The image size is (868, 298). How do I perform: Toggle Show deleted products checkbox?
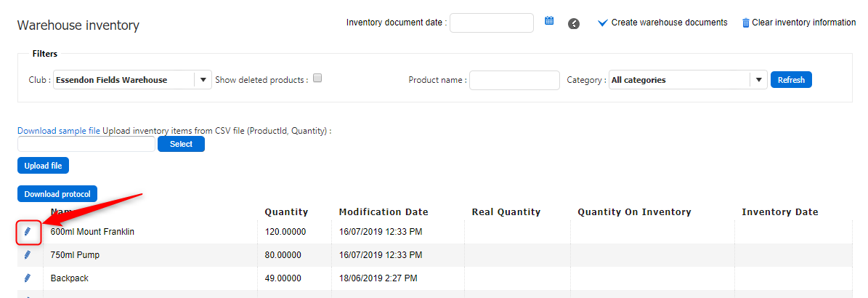pyautogui.click(x=317, y=78)
